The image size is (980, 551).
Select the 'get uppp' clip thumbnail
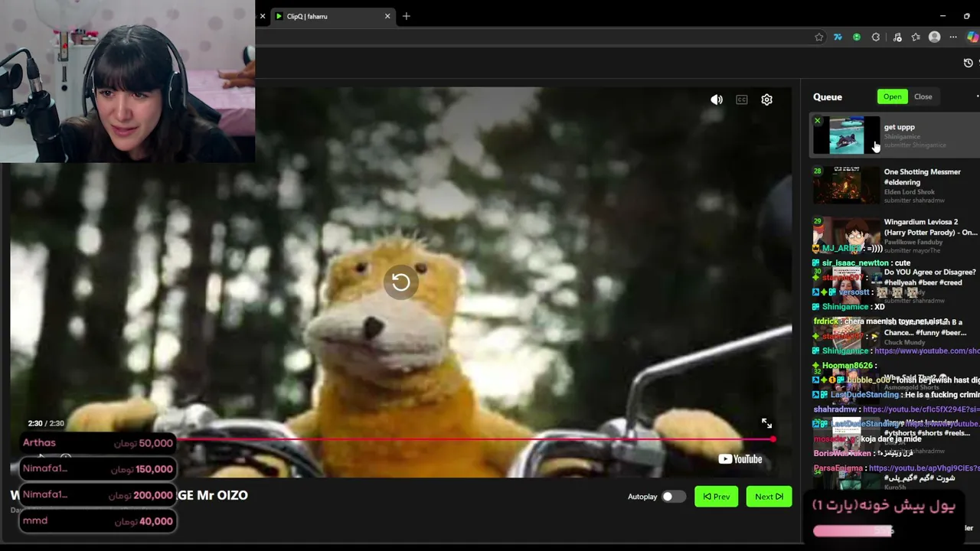click(x=846, y=135)
